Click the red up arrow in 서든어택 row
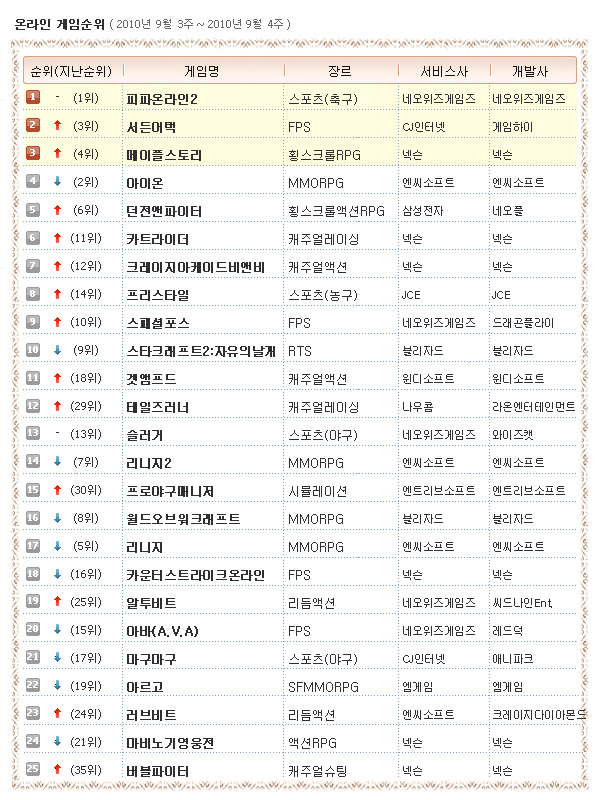600x800 pixels. [x=58, y=126]
